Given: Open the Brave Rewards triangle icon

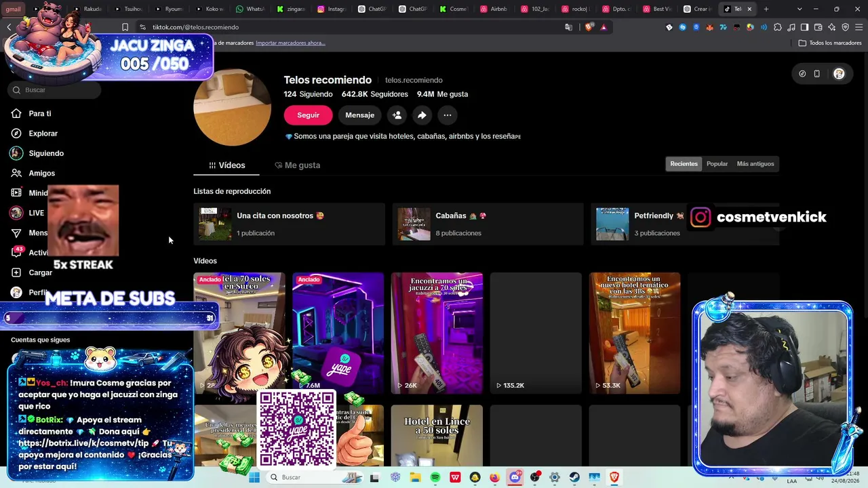Looking at the screenshot, I should 604,27.
